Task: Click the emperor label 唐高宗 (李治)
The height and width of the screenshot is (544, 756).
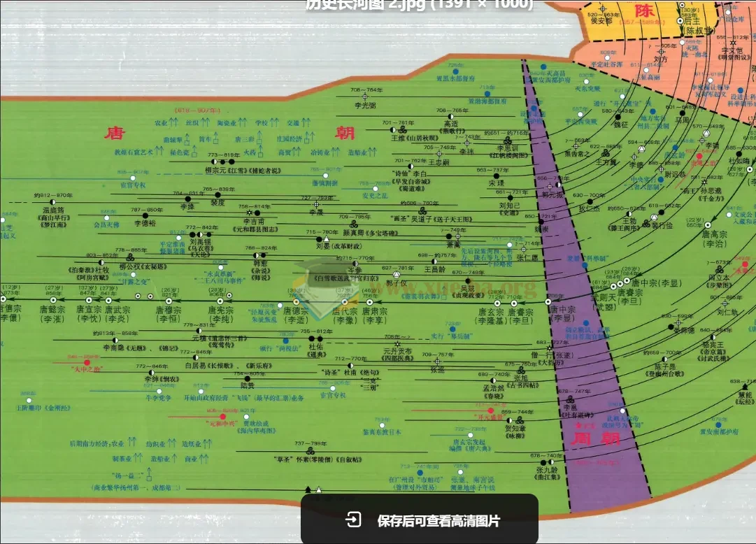Action: coord(714,238)
